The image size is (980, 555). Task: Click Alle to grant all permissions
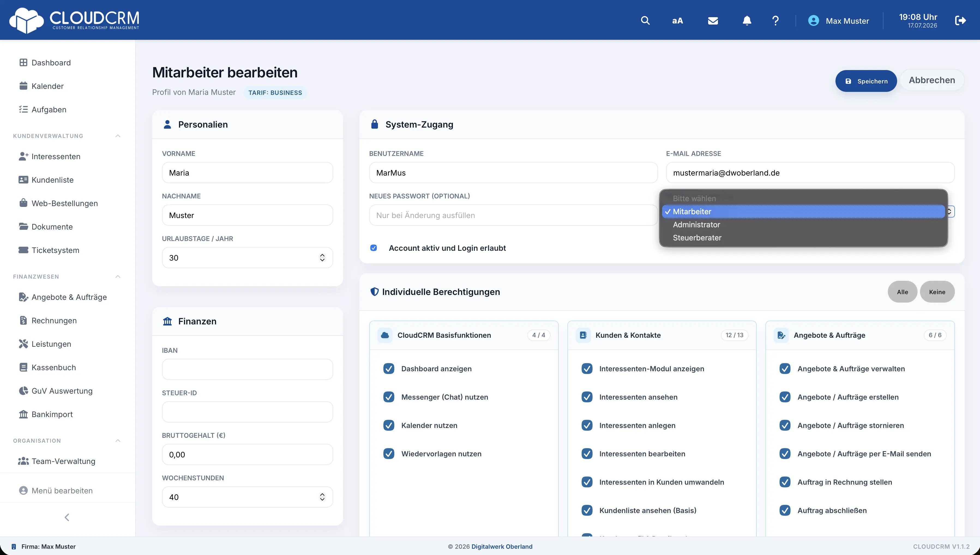pos(902,292)
